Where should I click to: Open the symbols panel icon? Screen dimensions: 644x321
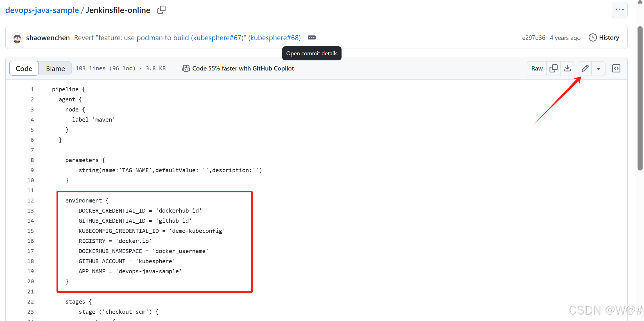click(616, 68)
